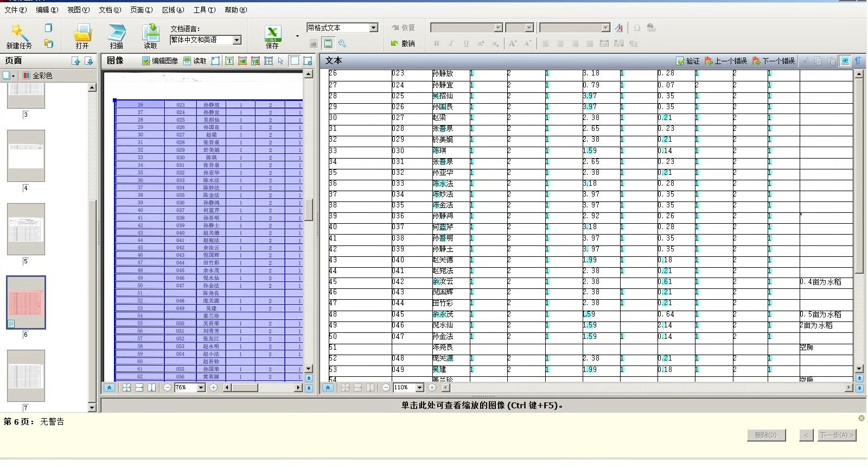This screenshot has width=868, height=467.
Task: Toggle non-printing characters (¶) display
Action: click(858, 61)
